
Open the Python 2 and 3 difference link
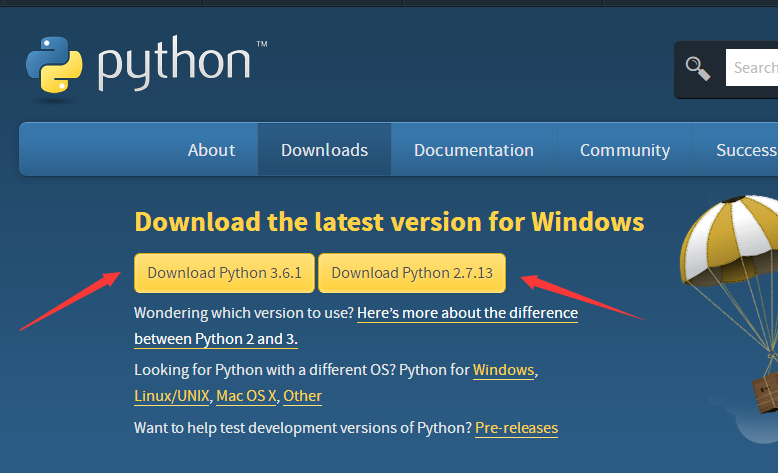pos(467,313)
